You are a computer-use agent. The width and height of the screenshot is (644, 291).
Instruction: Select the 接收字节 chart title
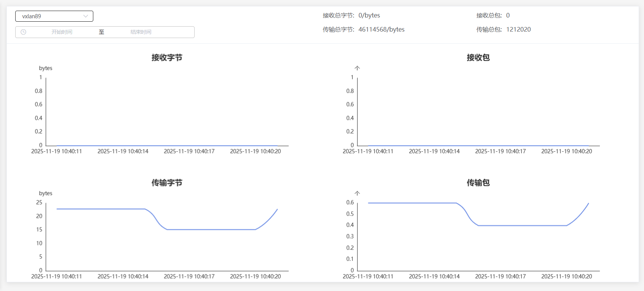point(167,57)
